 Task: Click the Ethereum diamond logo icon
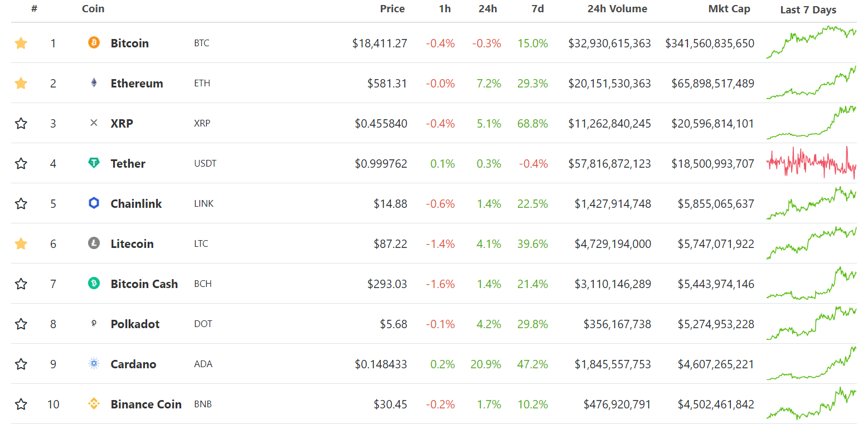point(94,83)
